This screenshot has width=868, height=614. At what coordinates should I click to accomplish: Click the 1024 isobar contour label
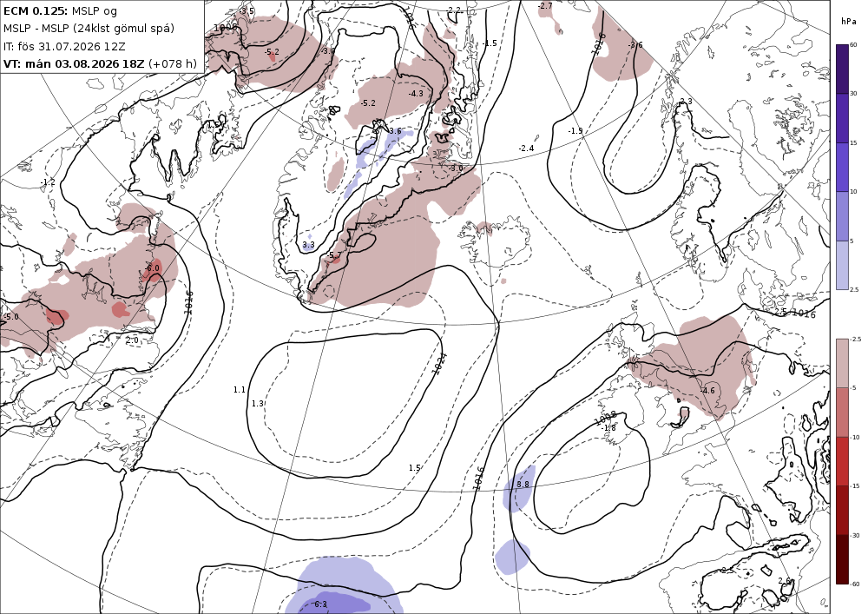coord(439,364)
